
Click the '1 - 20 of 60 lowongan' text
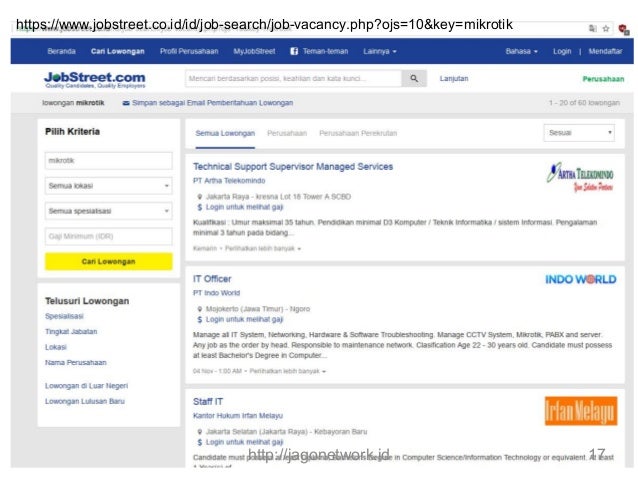(x=584, y=103)
